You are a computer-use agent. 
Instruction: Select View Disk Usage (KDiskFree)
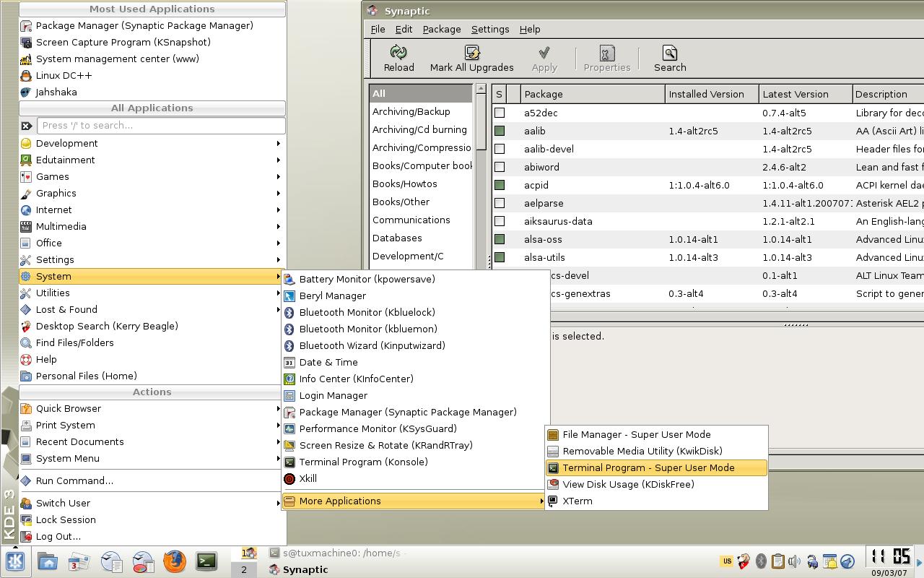[656, 484]
